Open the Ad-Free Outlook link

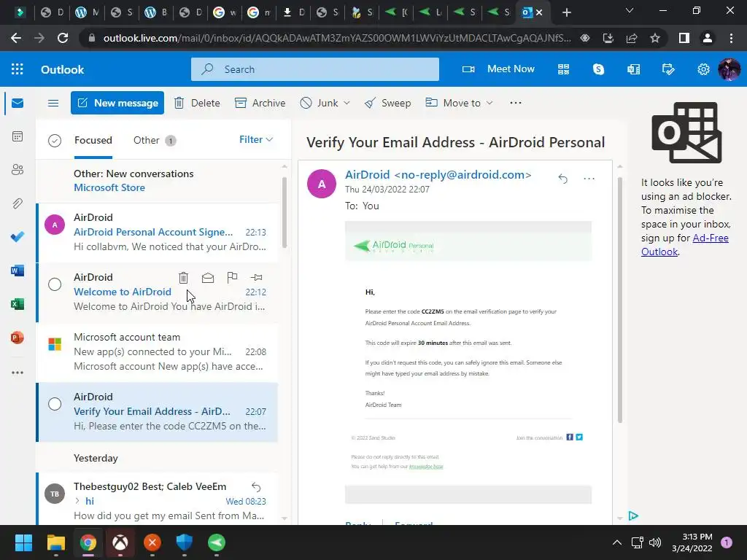pos(684,245)
